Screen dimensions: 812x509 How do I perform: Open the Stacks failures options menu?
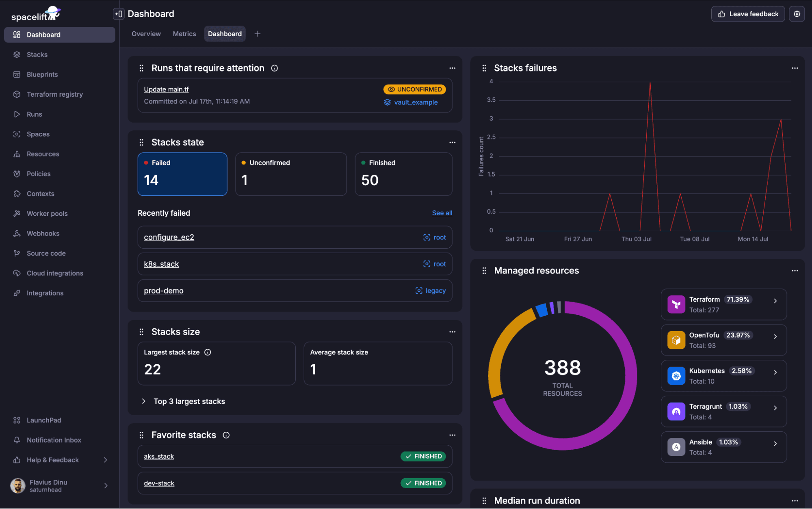[x=795, y=68]
